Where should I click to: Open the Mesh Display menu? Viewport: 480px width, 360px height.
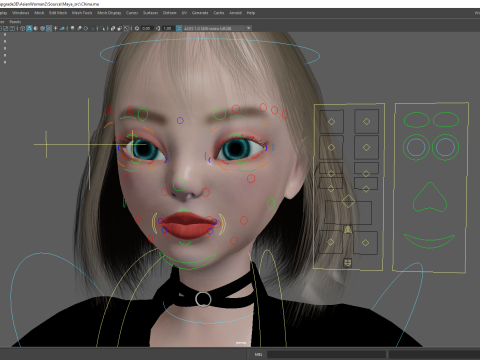(109, 13)
